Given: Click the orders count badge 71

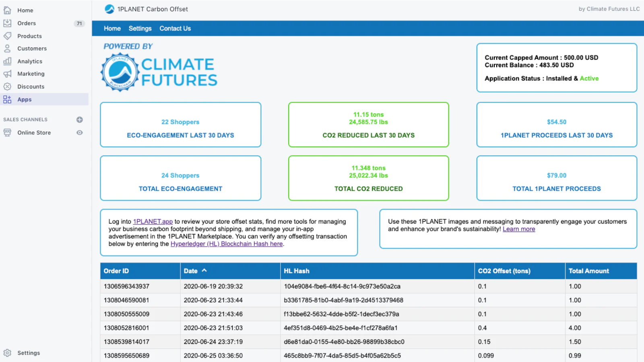Looking at the screenshot, I should 79,23.
